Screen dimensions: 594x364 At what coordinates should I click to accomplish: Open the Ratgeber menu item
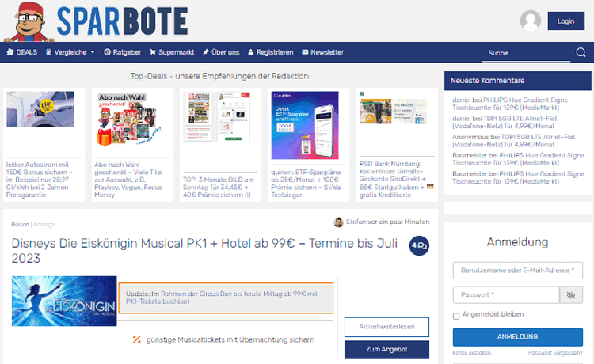123,52
